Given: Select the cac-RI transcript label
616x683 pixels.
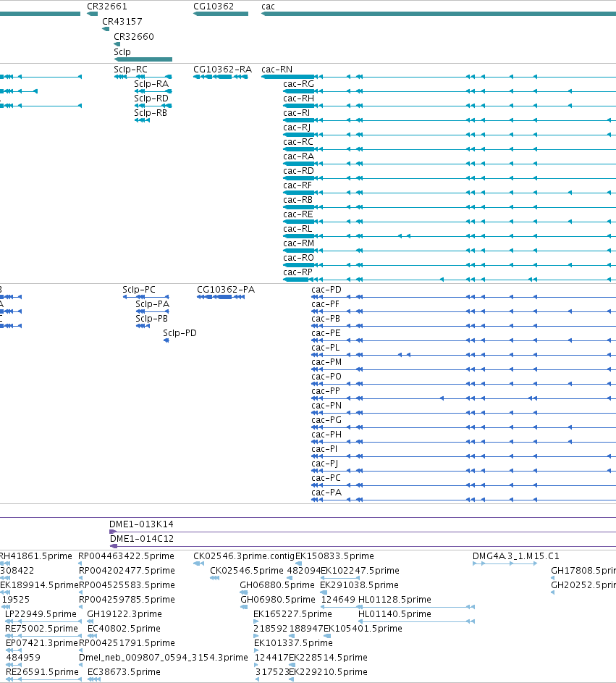Looking at the screenshot, I should point(297,113).
